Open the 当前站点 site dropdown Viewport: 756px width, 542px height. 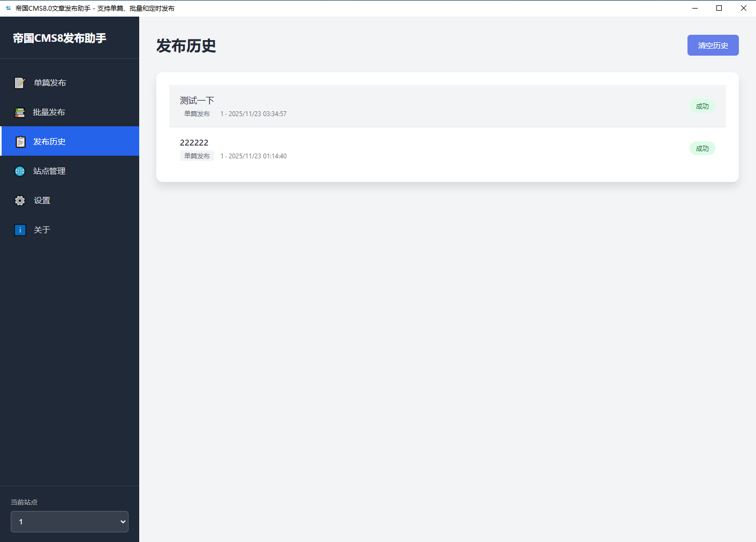tap(70, 522)
